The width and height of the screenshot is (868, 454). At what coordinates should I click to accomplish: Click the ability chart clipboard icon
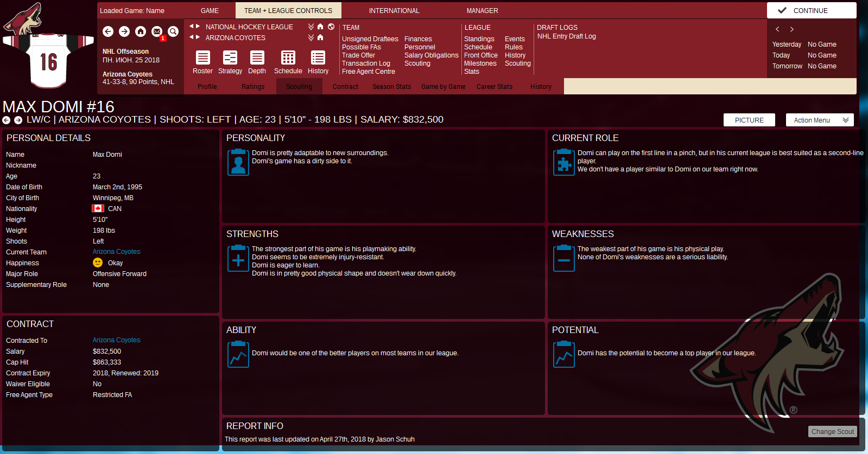(x=238, y=354)
